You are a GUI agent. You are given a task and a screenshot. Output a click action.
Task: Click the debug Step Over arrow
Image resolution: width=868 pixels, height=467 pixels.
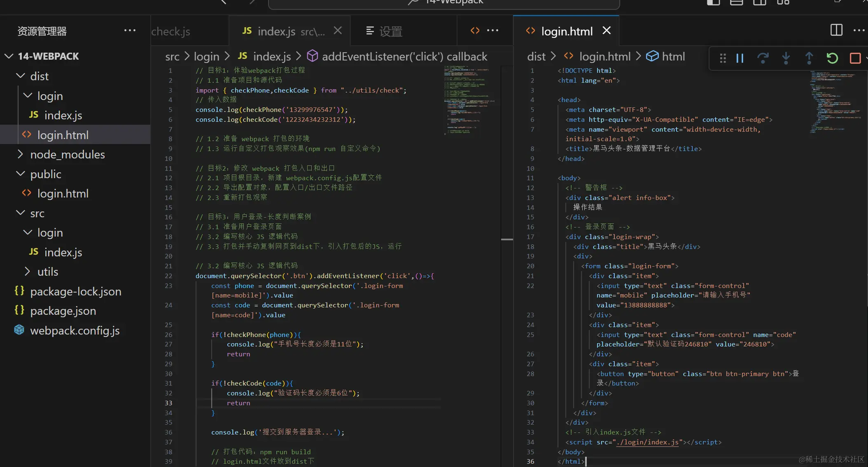pyautogui.click(x=763, y=58)
